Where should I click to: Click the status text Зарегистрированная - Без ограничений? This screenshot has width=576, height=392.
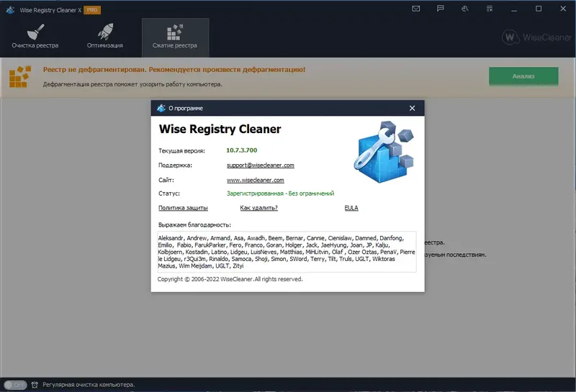point(280,193)
